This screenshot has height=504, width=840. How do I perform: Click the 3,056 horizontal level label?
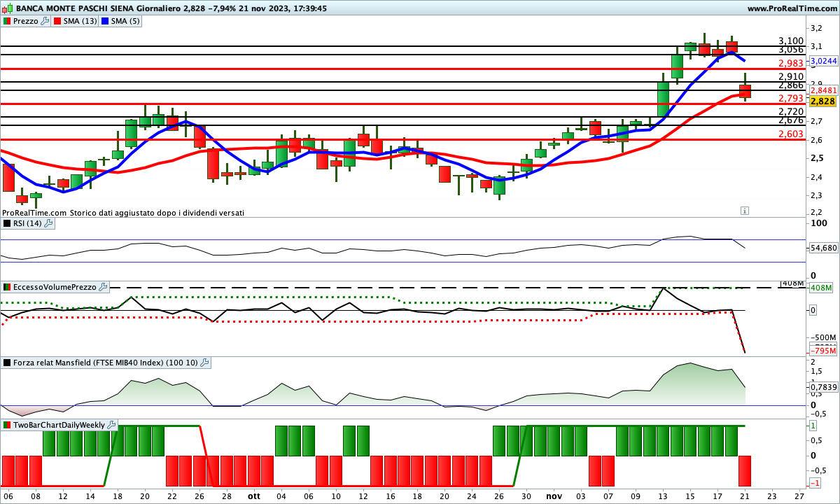click(x=791, y=50)
